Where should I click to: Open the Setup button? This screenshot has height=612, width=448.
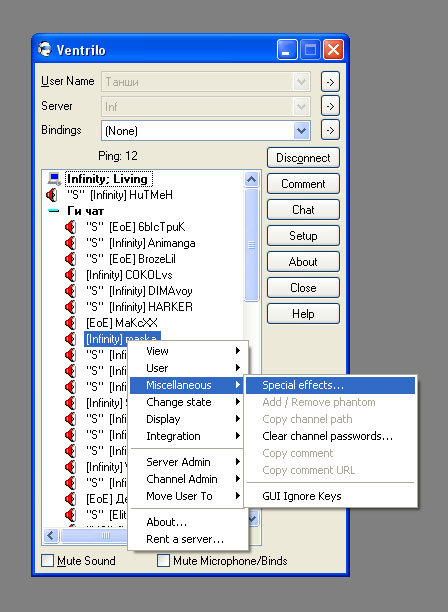pyautogui.click(x=303, y=236)
